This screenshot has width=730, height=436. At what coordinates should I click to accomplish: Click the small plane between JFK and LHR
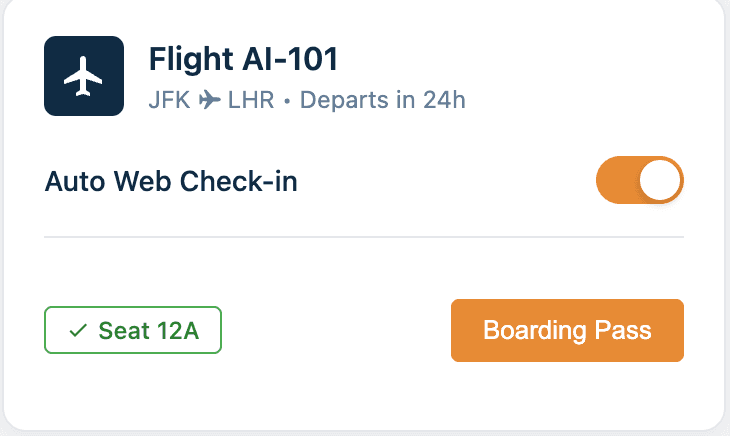[x=210, y=101]
